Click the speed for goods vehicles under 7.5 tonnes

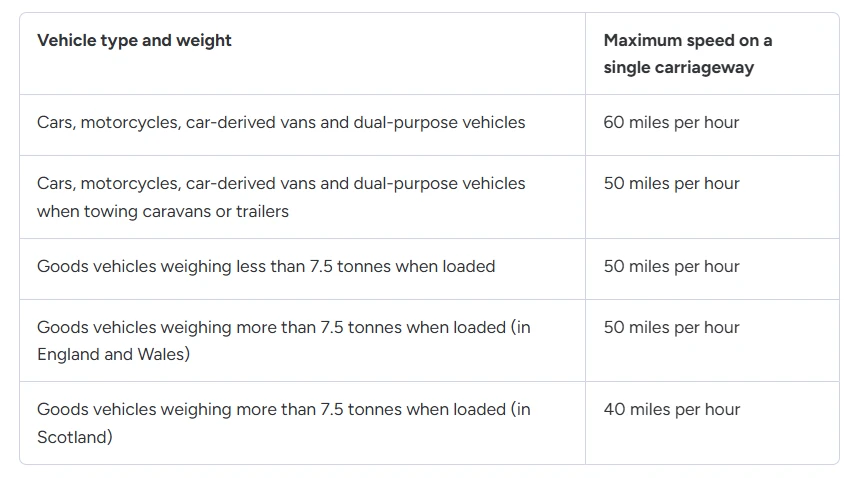point(671,267)
